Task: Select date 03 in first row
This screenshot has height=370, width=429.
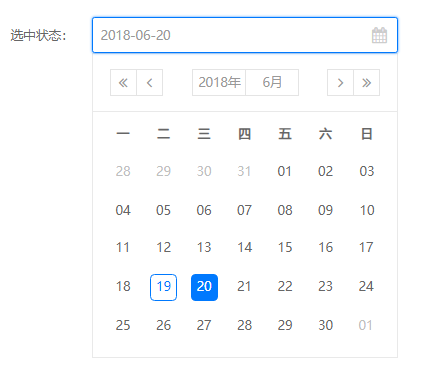Action: (367, 172)
